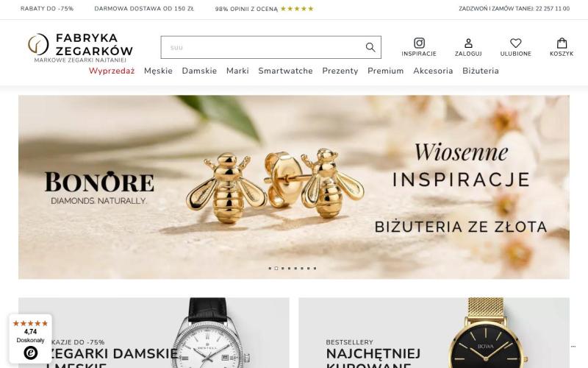
Task: Open the Koszyk shopping bag icon
Action: [x=562, y=43]
